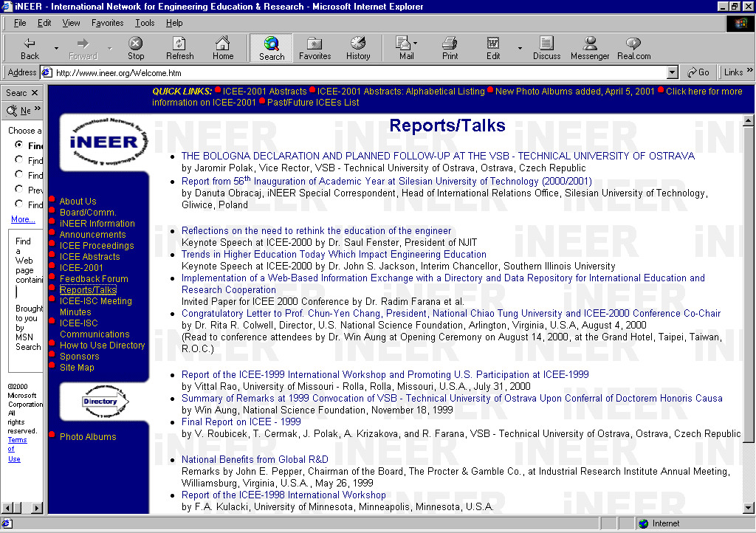The height and width of the screenshot is (533, 756).
Task: Select the bold selected search radio option
Action: pos(18,145)
